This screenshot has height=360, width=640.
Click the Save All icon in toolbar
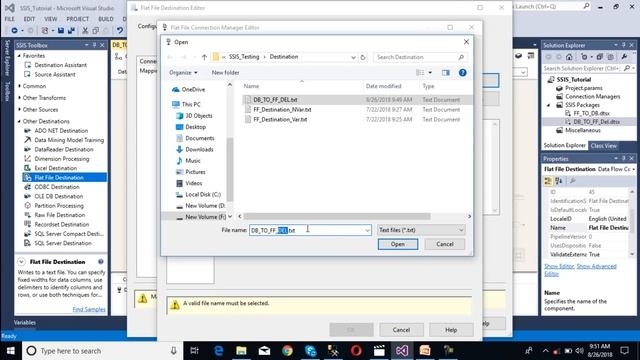point(71,31)
